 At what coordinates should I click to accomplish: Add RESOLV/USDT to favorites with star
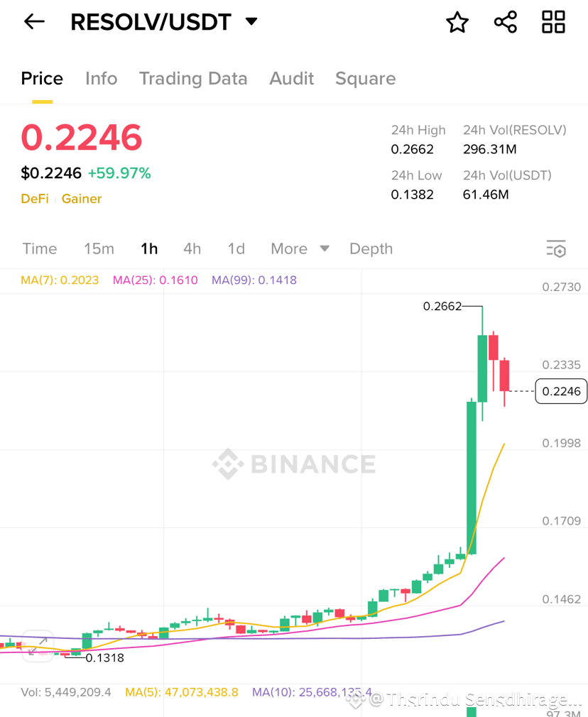click(x=457, y=22)
